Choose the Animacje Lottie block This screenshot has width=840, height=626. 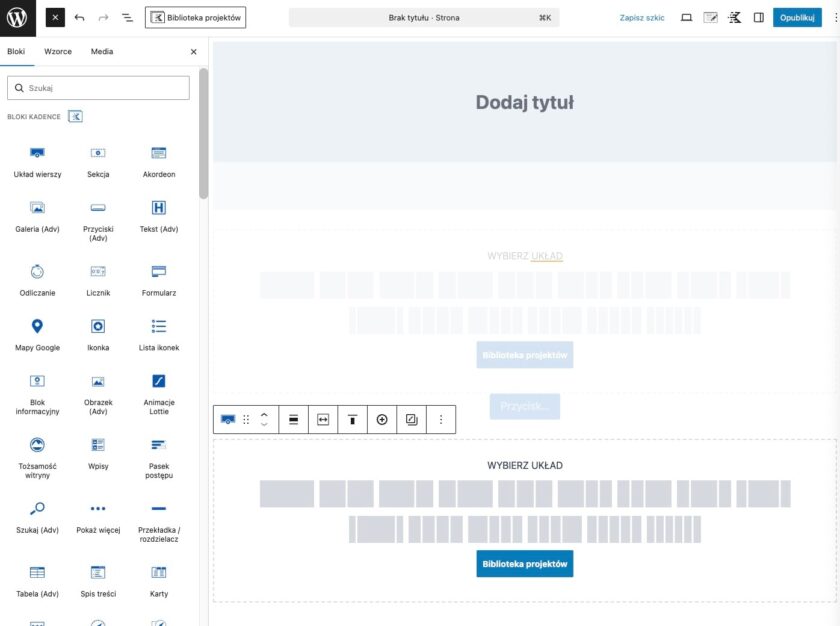tap(158, 389)
